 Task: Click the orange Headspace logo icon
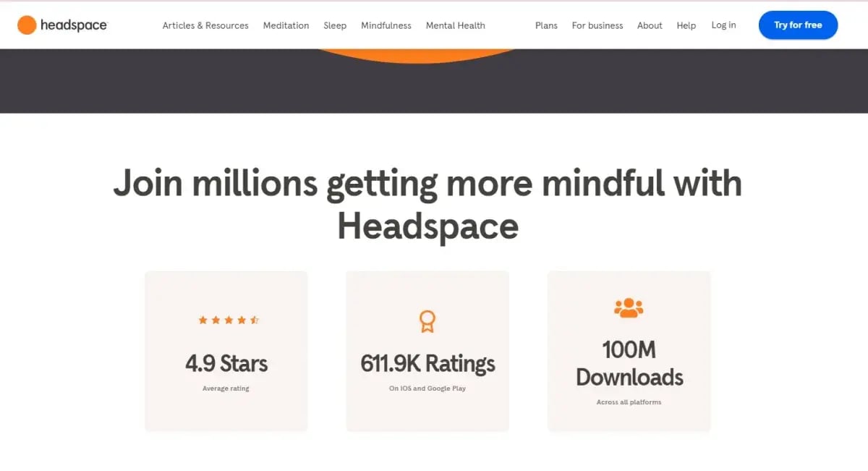27,25
